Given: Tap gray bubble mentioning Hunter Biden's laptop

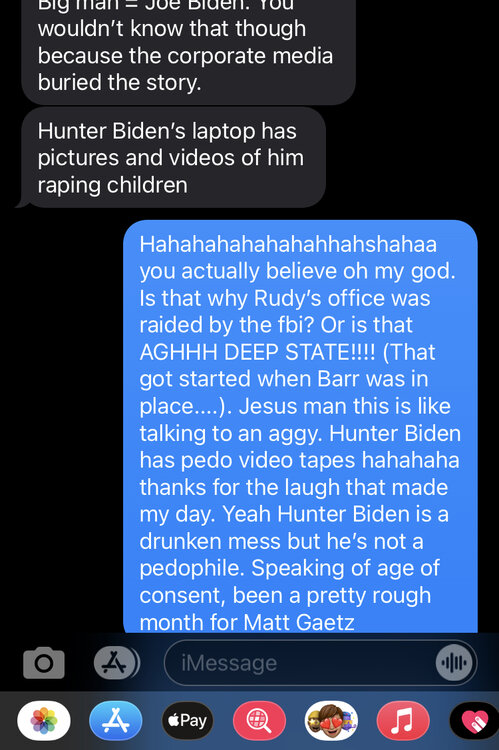Looking at the screenshot, I should point(173,158).
